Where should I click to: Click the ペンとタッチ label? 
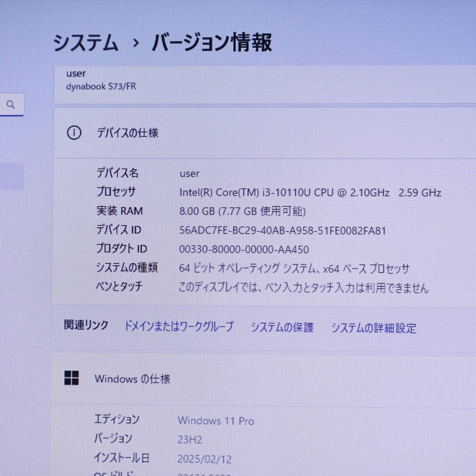[x=119, y=286]
